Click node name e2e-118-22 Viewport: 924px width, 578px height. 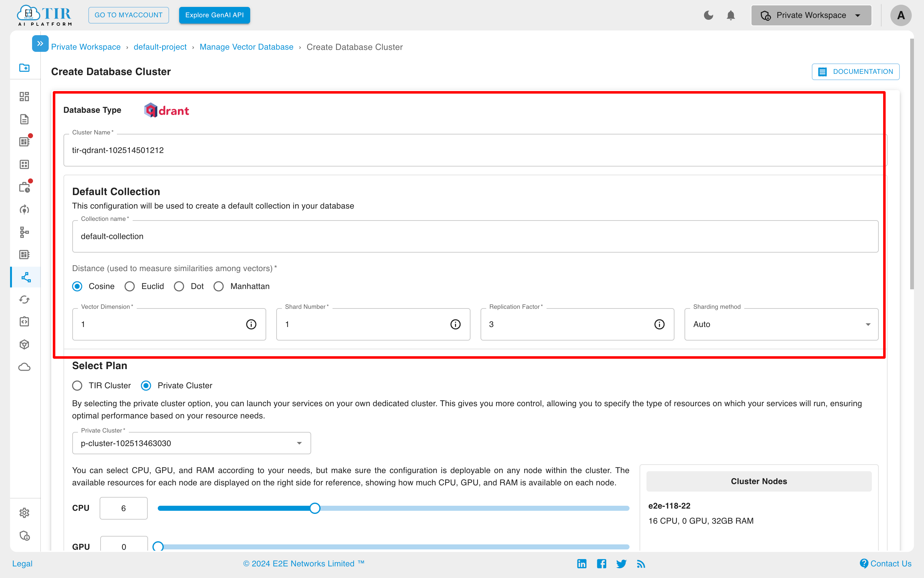pyautogui.click(x=669, y=506)
